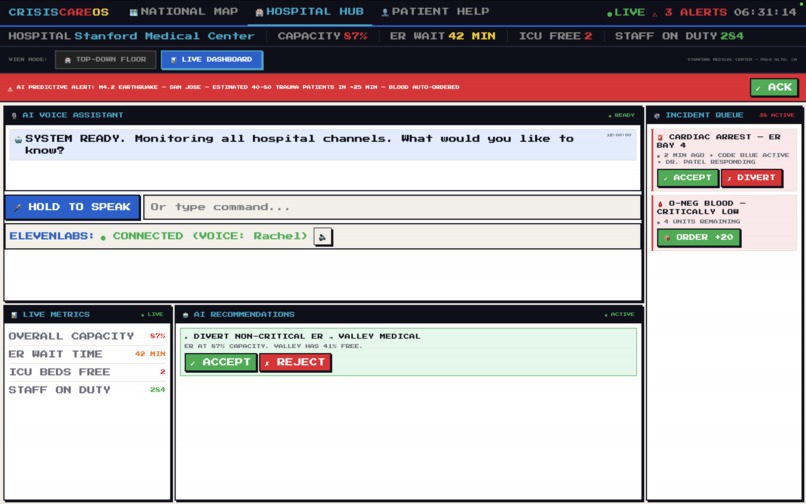Viewport: 806px width, 504px height.
Task: Open the Patient Help tab
Action: (435, 11)
